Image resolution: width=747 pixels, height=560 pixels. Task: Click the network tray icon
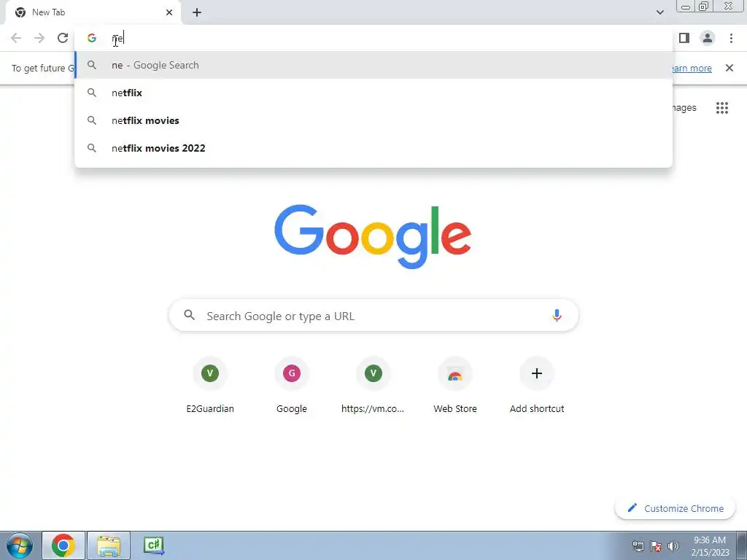coord(638,546)
